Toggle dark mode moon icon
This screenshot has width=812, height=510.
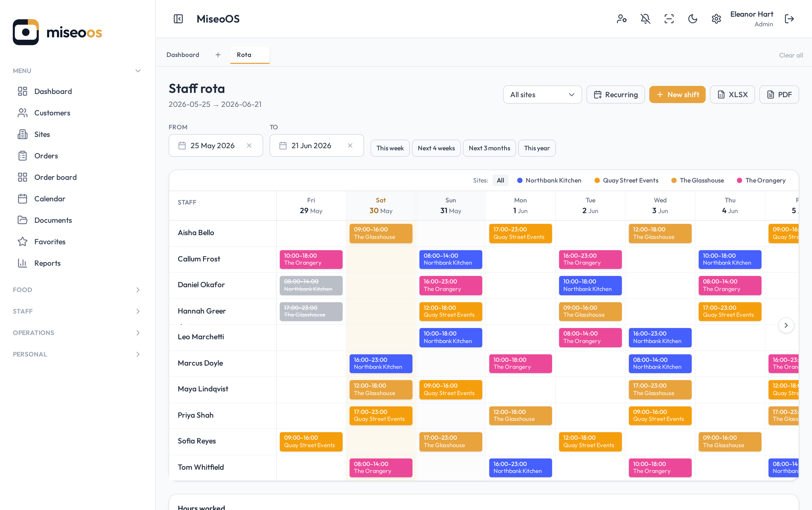point(693,19)
